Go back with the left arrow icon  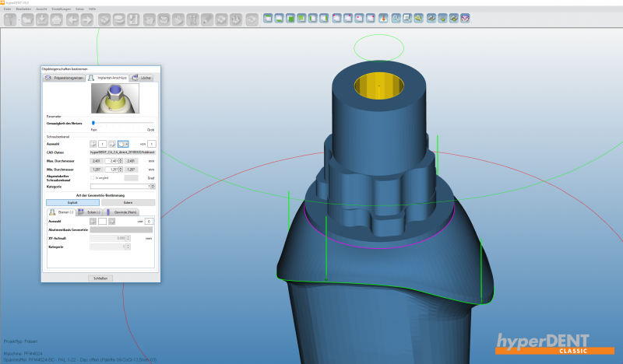click(x=72, y=19)
